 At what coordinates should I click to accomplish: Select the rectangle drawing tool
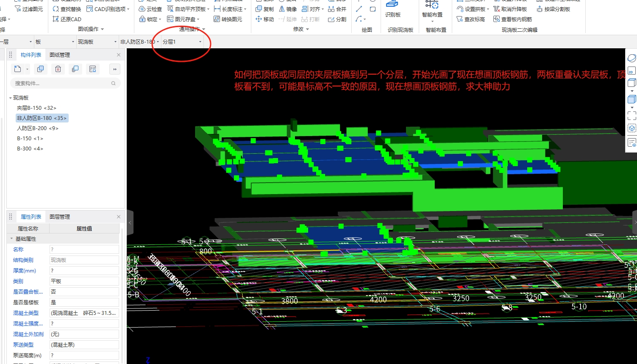coord(373,9)
